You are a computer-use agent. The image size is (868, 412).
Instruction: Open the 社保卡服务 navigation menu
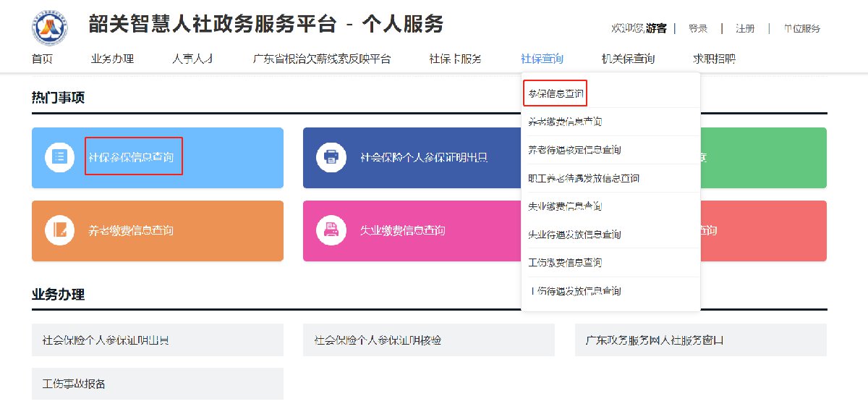(455, 59)
